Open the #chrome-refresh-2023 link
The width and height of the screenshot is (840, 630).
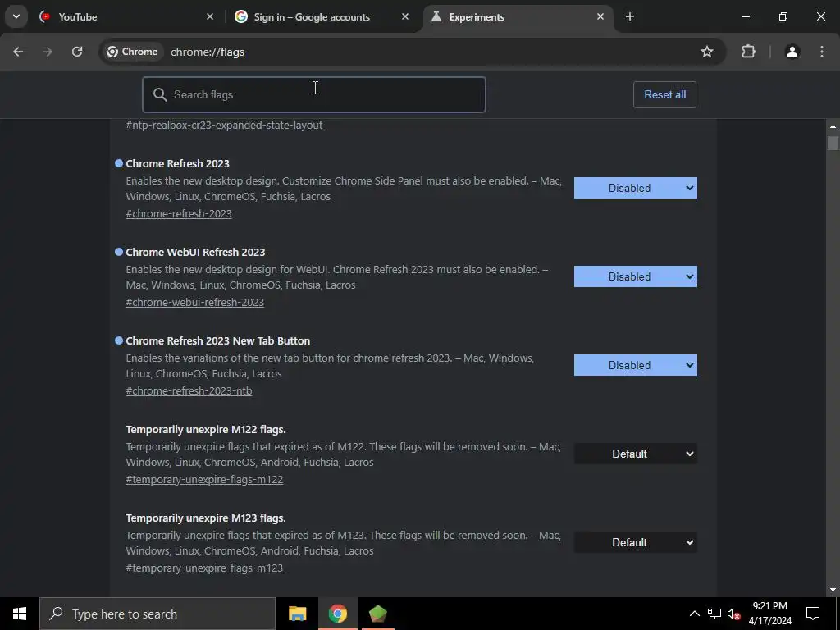[178, 214]
